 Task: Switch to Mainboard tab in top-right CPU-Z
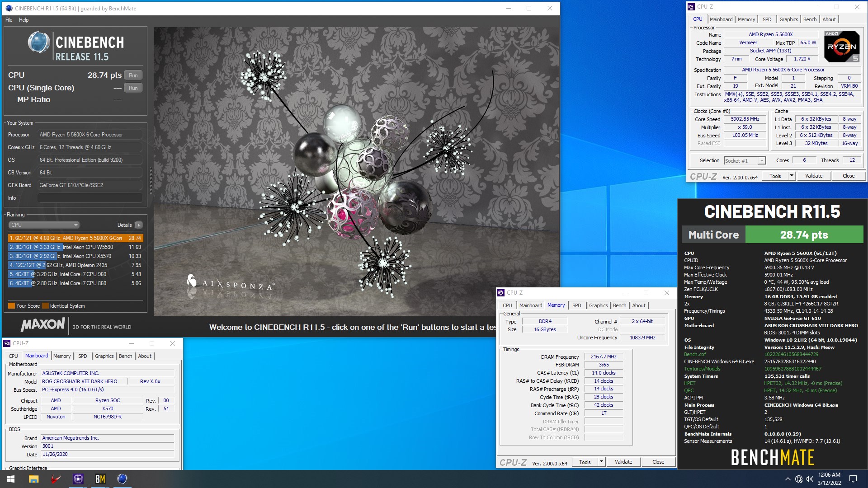tap(721, 19)
